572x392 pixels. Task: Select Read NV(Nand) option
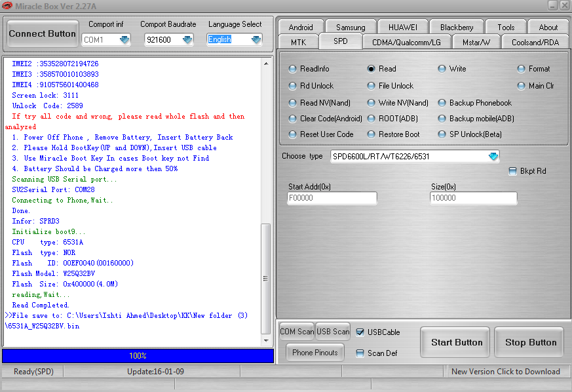[x=320, y=103]
